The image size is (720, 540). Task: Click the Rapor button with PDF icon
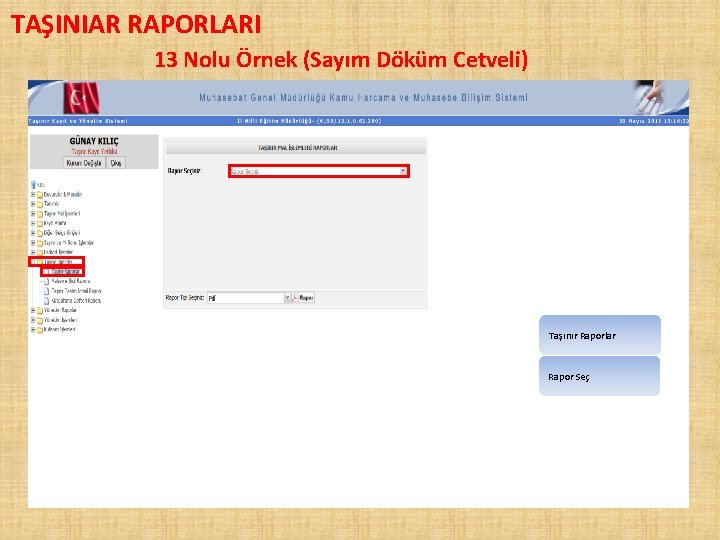click(x=303, y=298)
